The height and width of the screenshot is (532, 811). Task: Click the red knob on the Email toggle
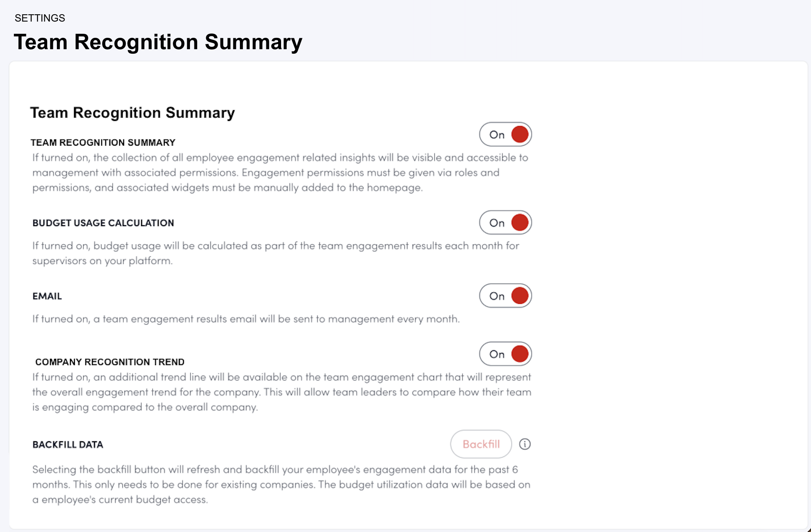tap(520, 296)
